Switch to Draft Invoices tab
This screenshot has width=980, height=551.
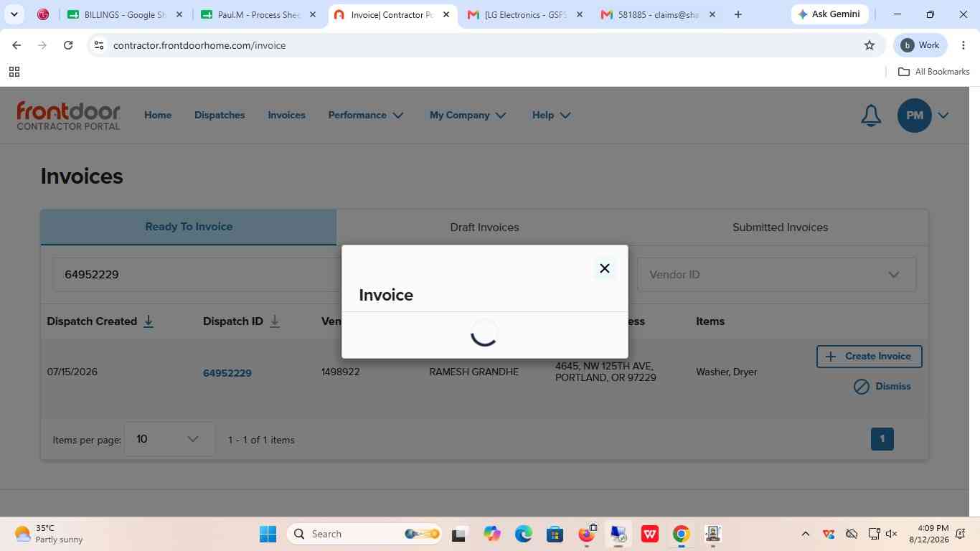[x=484, y=227]
